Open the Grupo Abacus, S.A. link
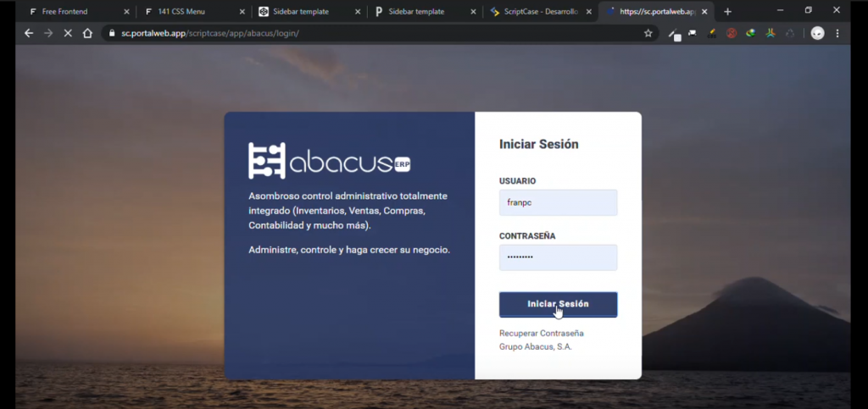This screenshot has height=409, width=868. coord(536,347)
